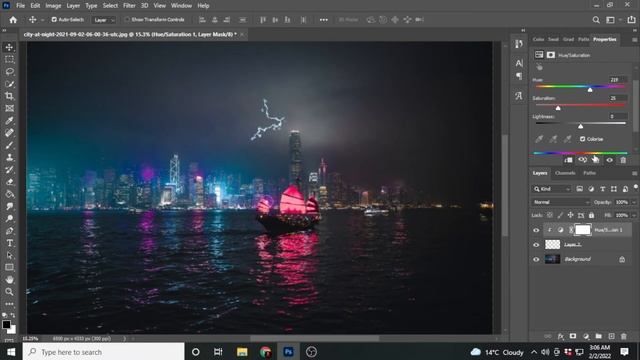Viewport: 640px width, 360px height.
Task: Switch to the Channels tab
Action: [x=565, y=173]
